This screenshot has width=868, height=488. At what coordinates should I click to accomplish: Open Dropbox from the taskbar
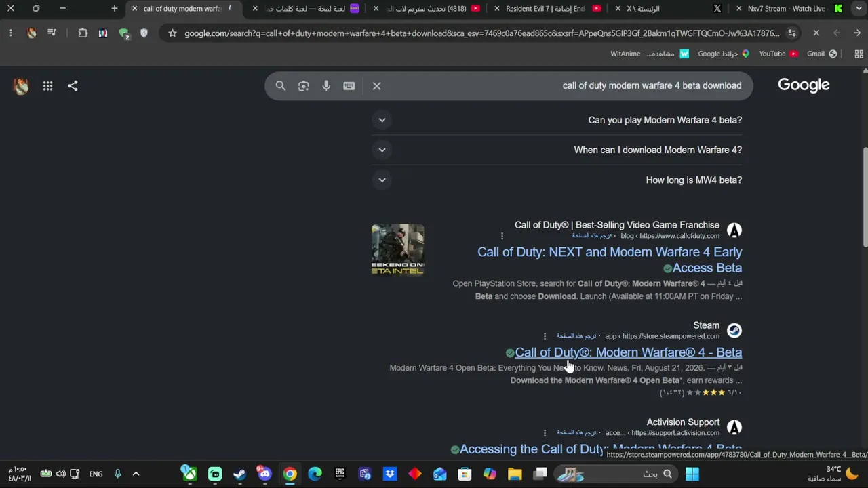click(390, 474)
